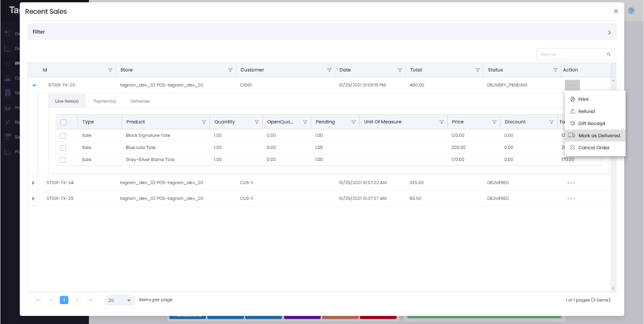The width and height of the screenshot is (644, 324).
Task: Open the Customers section in the sidebar
Action: [x=7, y=78]
